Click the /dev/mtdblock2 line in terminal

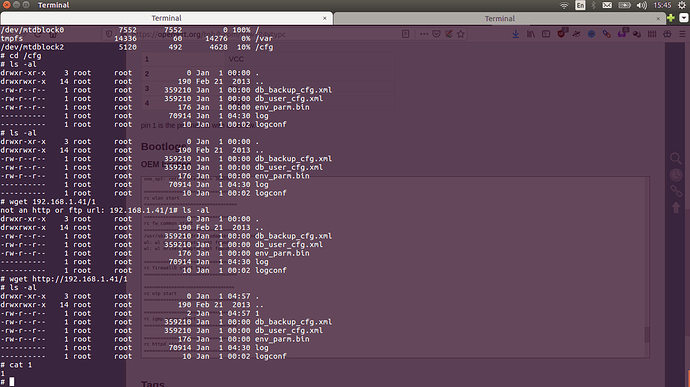(136, 47)
